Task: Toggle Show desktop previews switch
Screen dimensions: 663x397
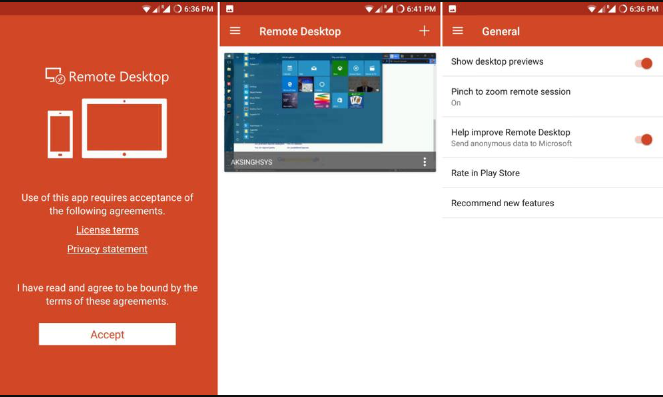Action: tap(643, 63)
